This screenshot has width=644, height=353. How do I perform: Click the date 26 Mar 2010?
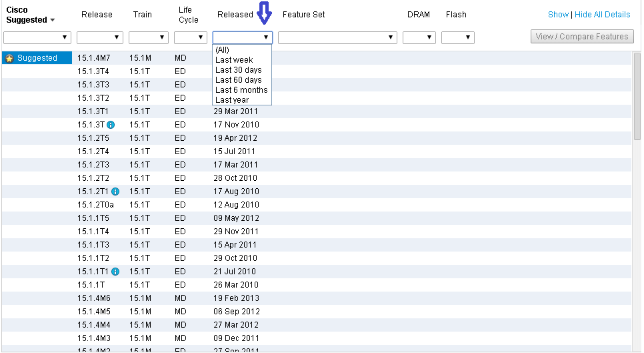(236, 285)
